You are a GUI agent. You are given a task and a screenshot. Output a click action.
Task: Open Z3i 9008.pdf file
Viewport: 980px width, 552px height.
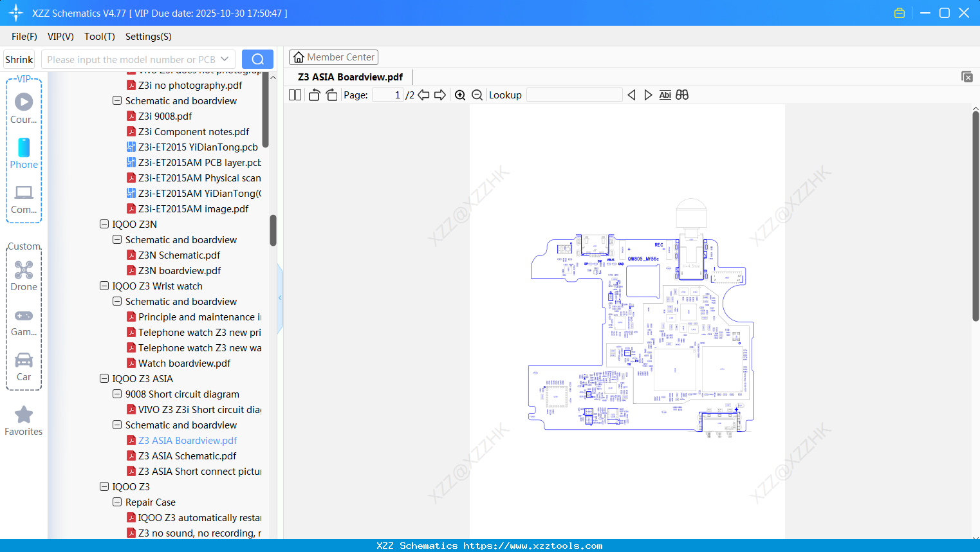pyautogui.click(x=165, y=116)
